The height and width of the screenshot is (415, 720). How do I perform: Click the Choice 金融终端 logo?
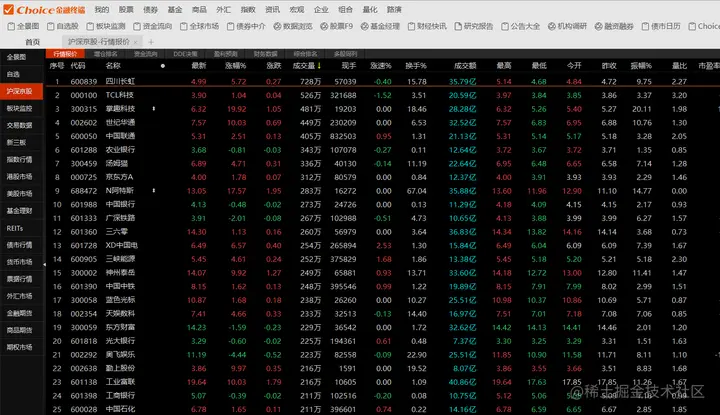click(44, 10)
